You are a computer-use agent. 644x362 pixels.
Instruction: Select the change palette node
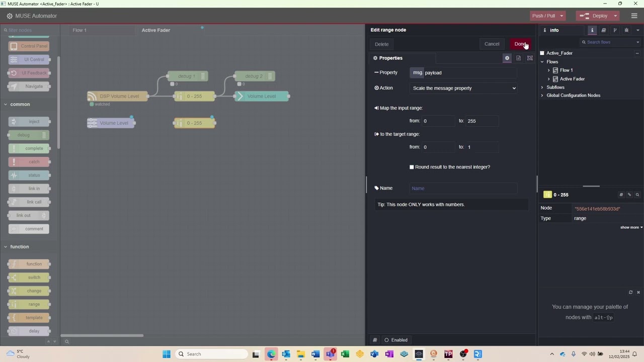[29, 291]
